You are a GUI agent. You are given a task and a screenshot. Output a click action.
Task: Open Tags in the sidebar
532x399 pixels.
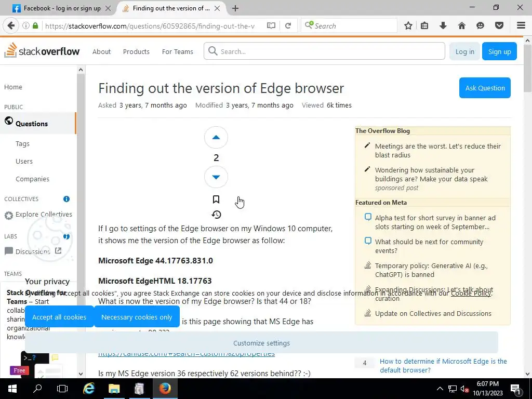[x=22, y=143]
